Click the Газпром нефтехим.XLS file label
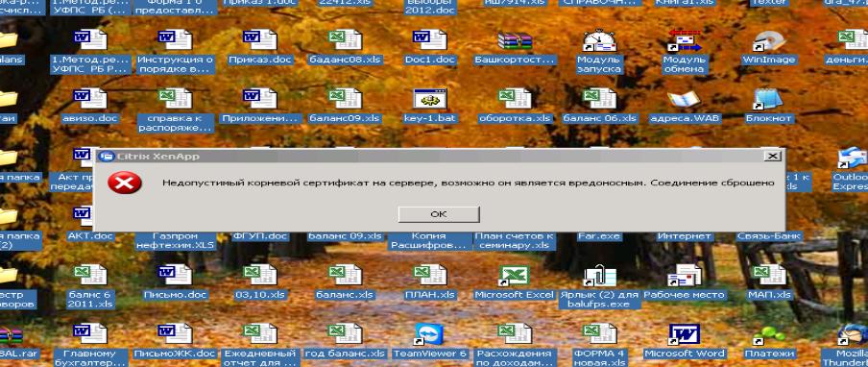The image size is (868, 367). point(175,241)
